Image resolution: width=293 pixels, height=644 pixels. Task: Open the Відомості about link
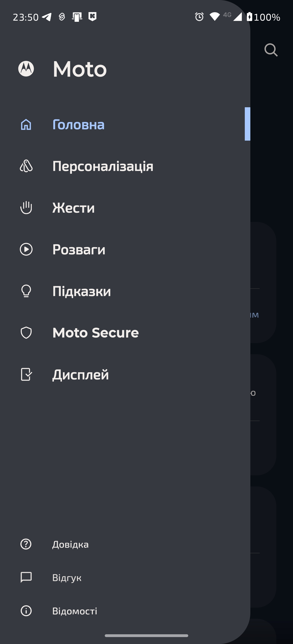[x=75, y=611]
